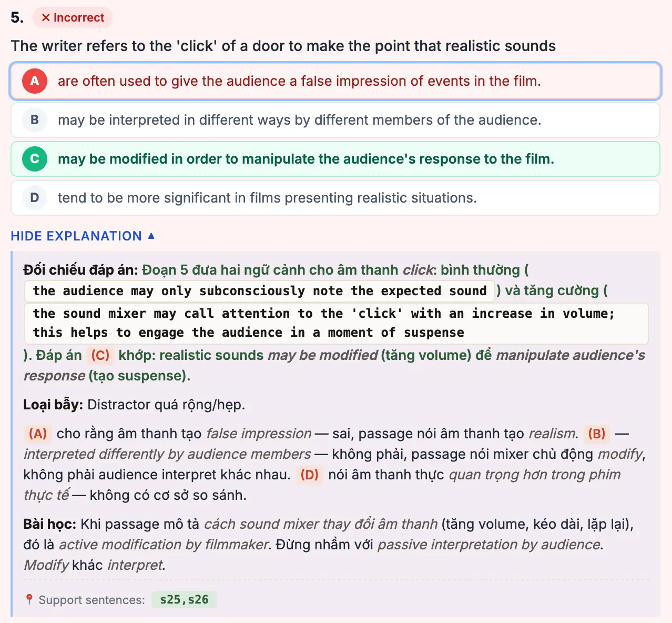Click the Incorrect status badge
This screenshot has width=672, height=623.
pos(73,17)
